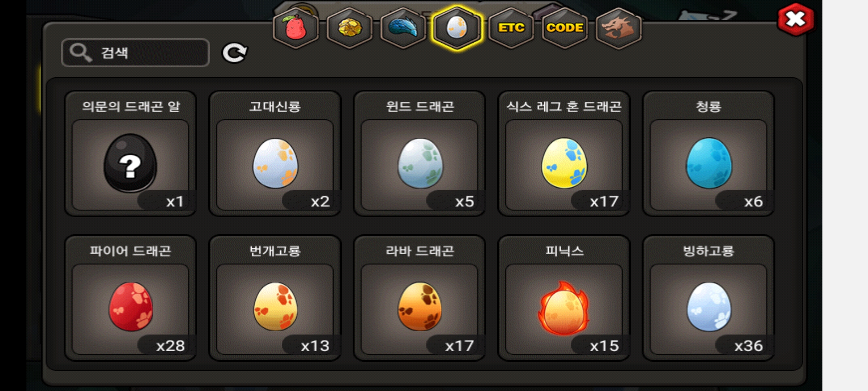
Task: Switch to the gold nugget category tab
Action: [x=349, y=28]
